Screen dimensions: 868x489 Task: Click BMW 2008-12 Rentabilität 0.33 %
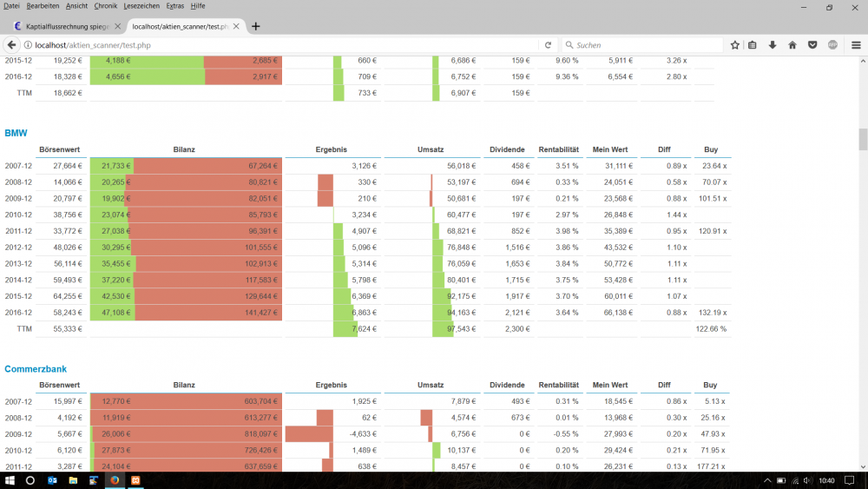coord(567,182)
